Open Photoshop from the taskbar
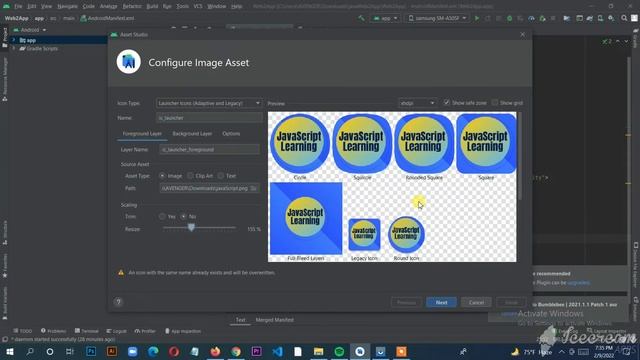This screenshot has height=360, width=640. coord(91,351)
